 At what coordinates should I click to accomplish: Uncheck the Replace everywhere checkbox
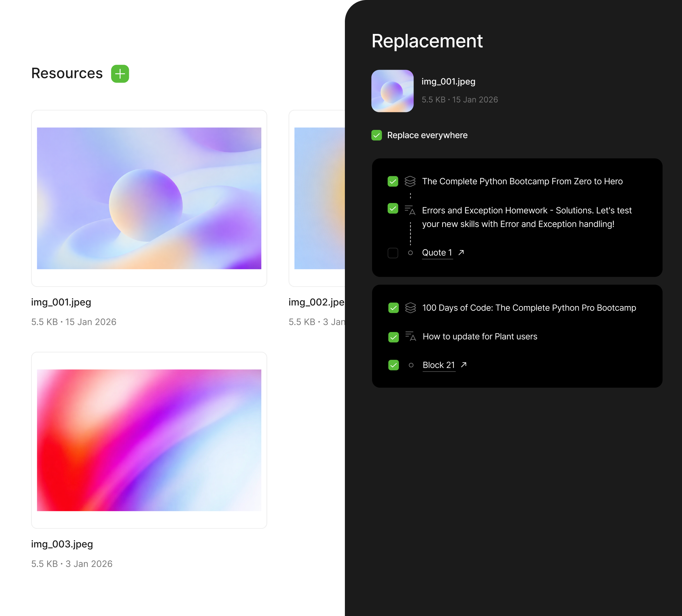[377, 135]
